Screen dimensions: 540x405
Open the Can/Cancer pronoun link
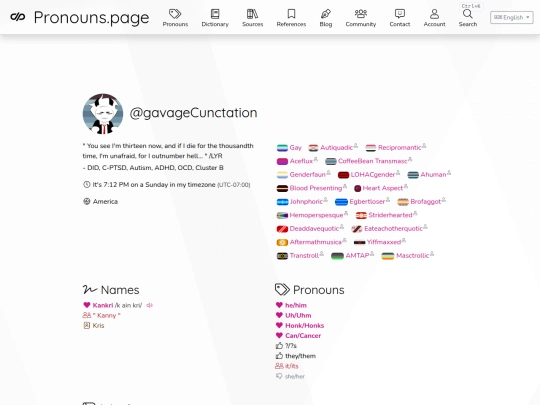point(303,336)
